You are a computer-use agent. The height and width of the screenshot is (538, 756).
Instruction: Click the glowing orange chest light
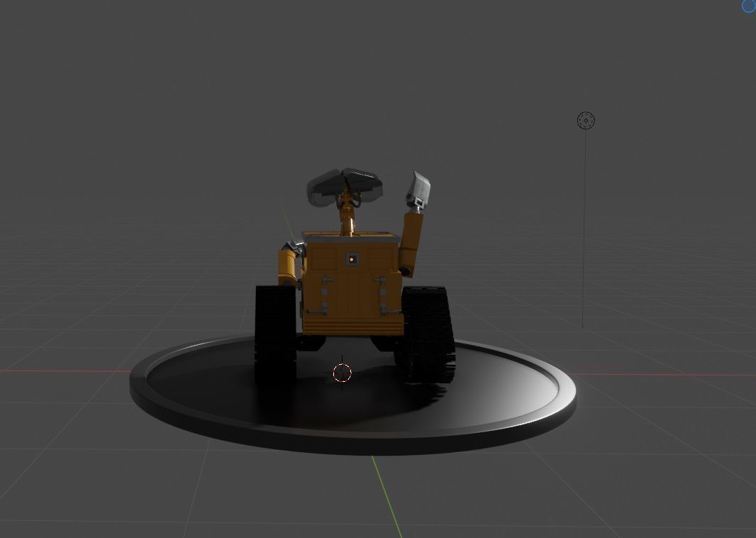click(x=352, y=259)
